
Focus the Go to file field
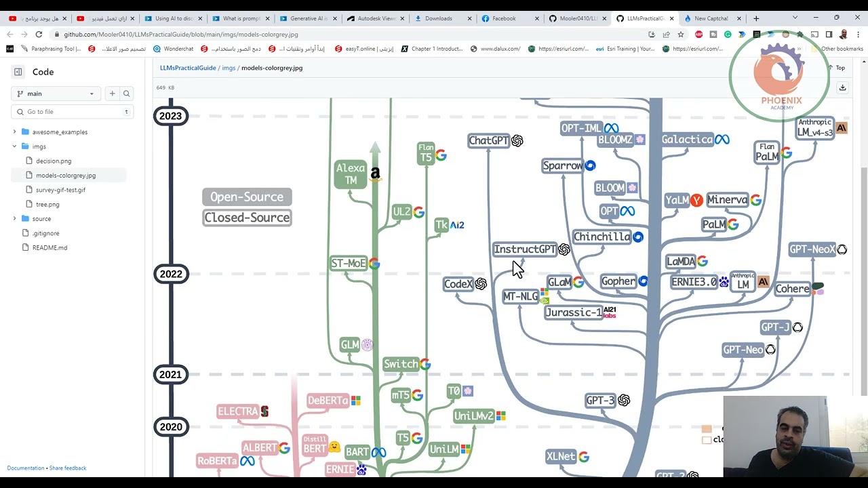(73, 112)
